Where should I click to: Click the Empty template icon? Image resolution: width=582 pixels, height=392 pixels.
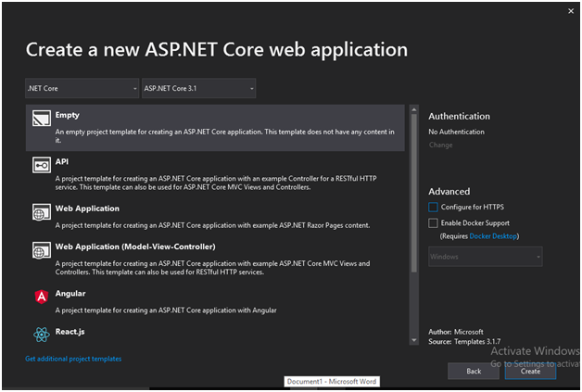(42, 119)
